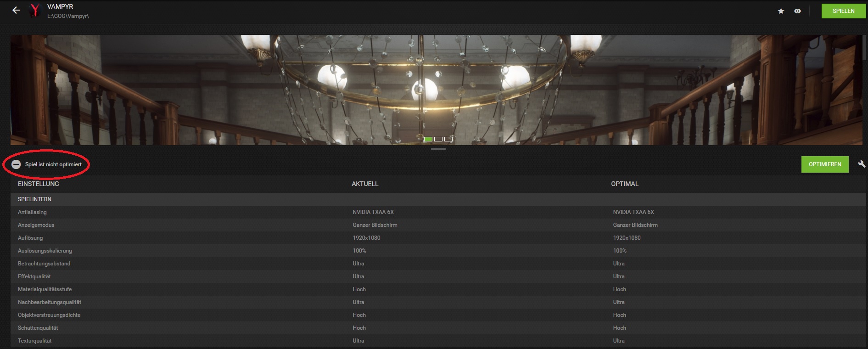Select the Betrachtungsabstand setting row
The height and width of the screenshot is (349, 868).
[438, 264]
